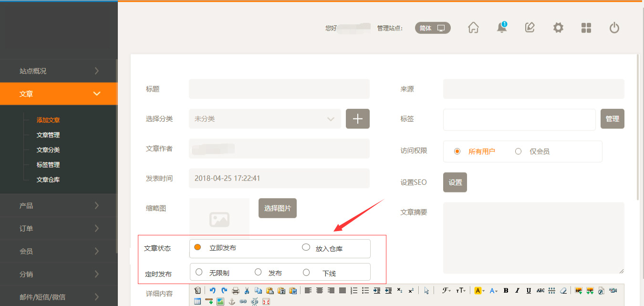Click the home icon in top bar

(473, 28)
